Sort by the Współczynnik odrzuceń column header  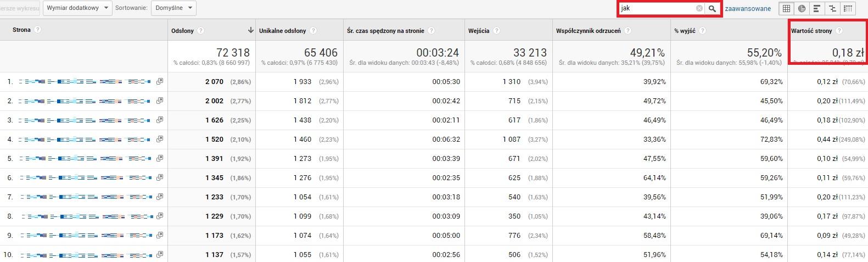click(x=588, y=31)
